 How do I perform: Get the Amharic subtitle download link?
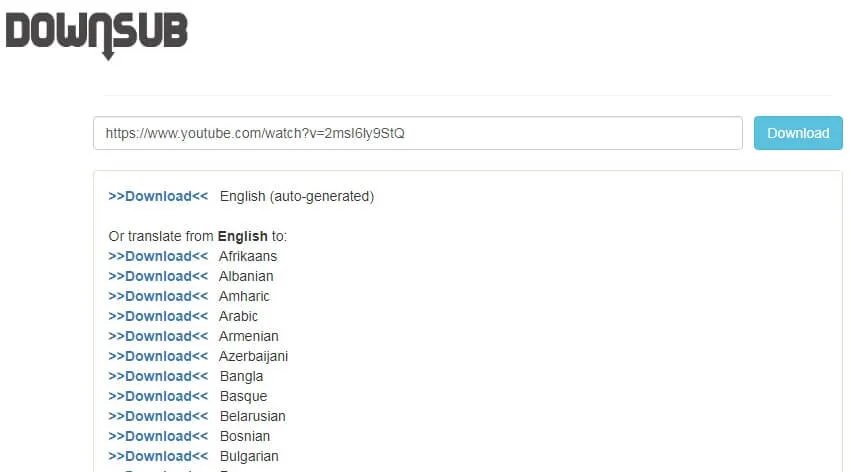tap(158, 296)
